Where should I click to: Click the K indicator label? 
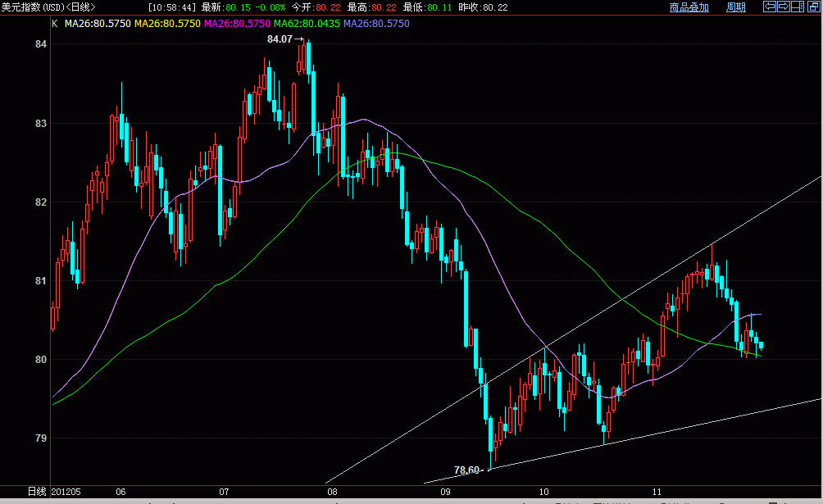(55, 24)
